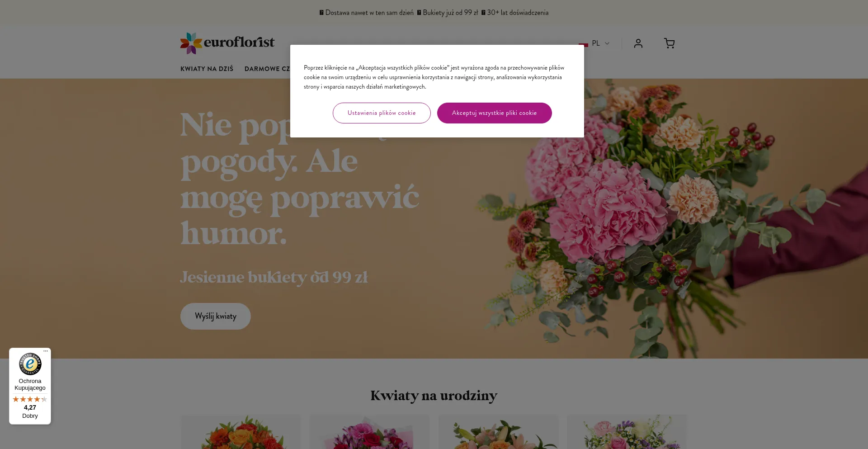Viewport: 868px width, 449px height.
Task: Open the three-dot menu on Trusted Shops badge
Action: (x=46, y=351)
